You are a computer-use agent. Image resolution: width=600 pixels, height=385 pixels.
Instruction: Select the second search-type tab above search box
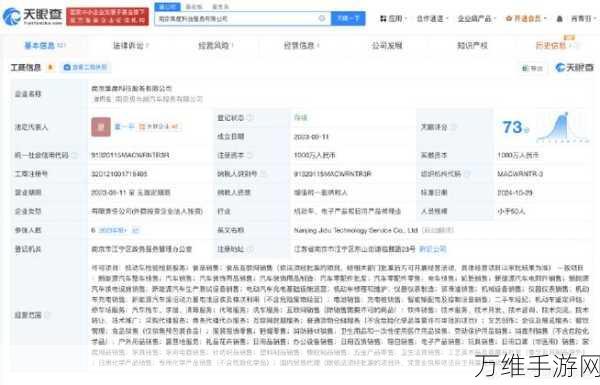[194, 7]
